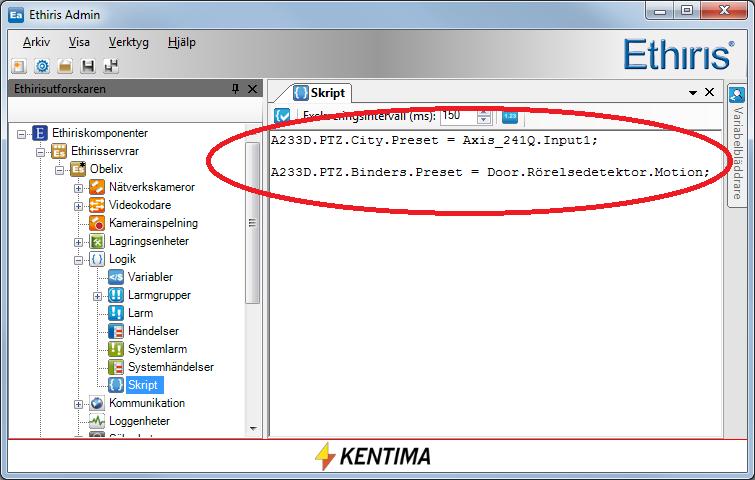This screenshot has height=480, width=755.
Task: Click the Logik braces icon
Action: [x=97, y=259]
